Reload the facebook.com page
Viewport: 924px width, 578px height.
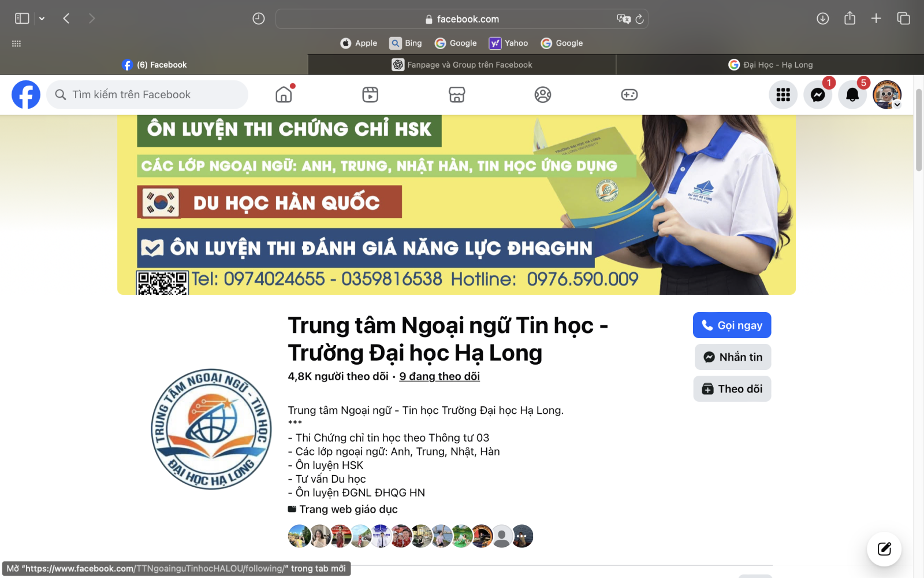(x=639, y=19)
